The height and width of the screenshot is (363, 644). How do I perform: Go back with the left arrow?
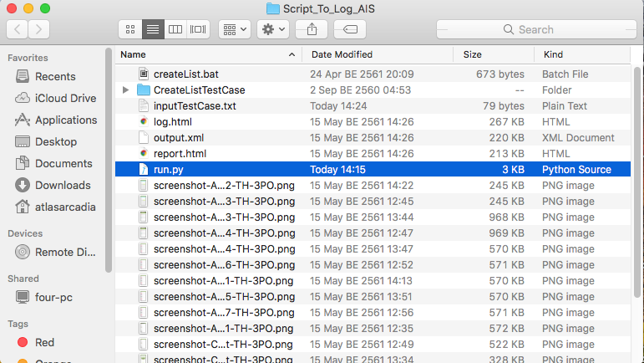point(18,29)
